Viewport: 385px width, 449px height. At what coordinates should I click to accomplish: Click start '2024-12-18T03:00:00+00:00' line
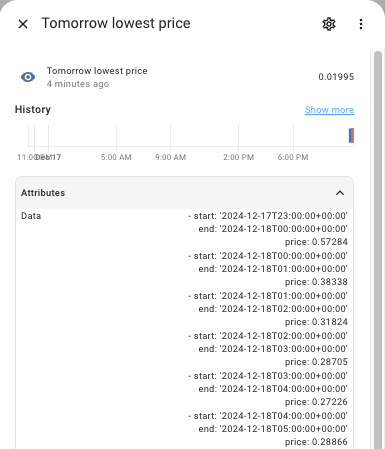tap(268, 376)
